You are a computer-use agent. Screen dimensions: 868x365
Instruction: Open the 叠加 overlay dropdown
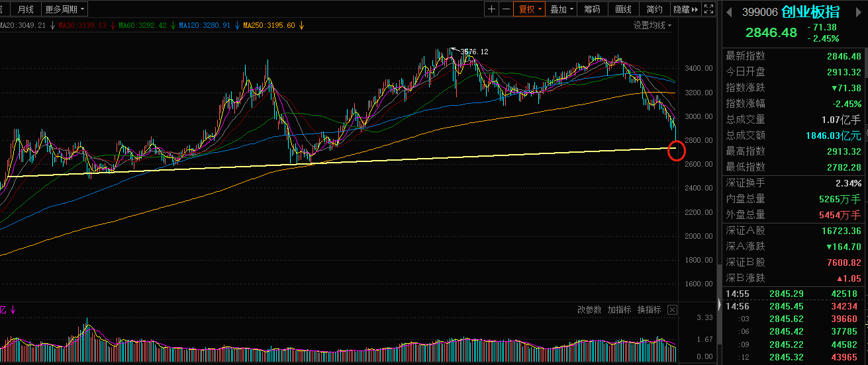(x=561, y=9)
